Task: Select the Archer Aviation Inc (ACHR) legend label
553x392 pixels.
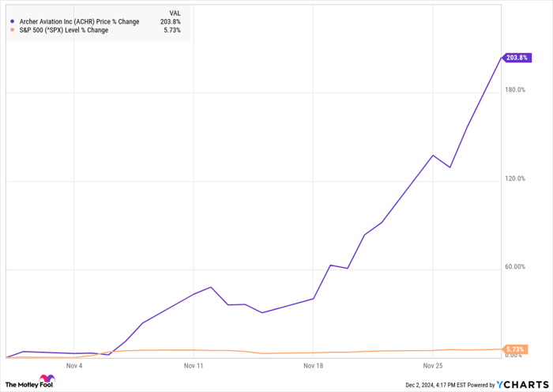Action: (x=79, y=21)
